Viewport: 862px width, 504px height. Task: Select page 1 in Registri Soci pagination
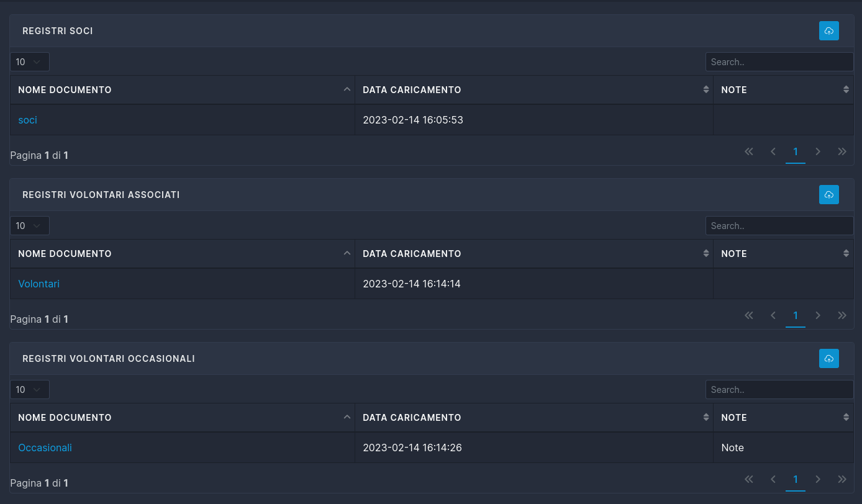(x=796, y=151)
